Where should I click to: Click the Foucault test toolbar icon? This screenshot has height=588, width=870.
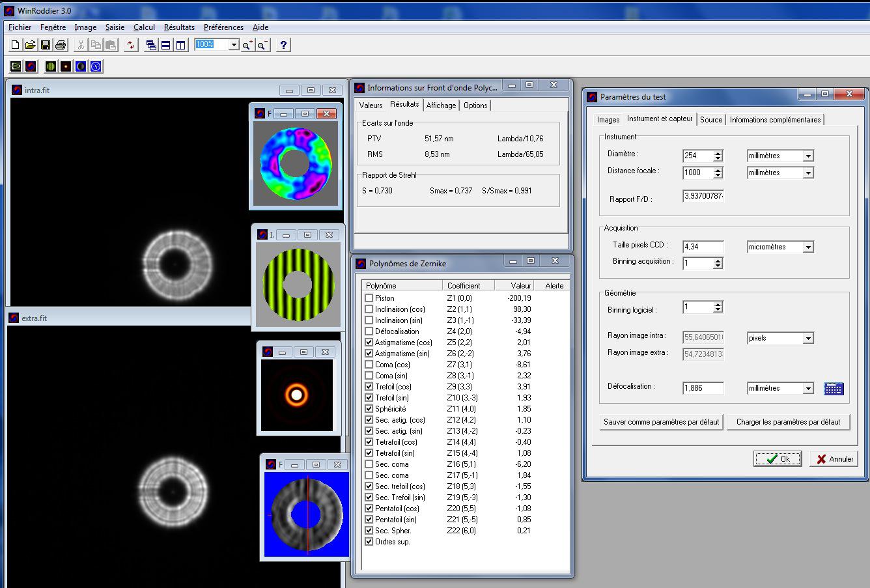click(x=81, y=66)
